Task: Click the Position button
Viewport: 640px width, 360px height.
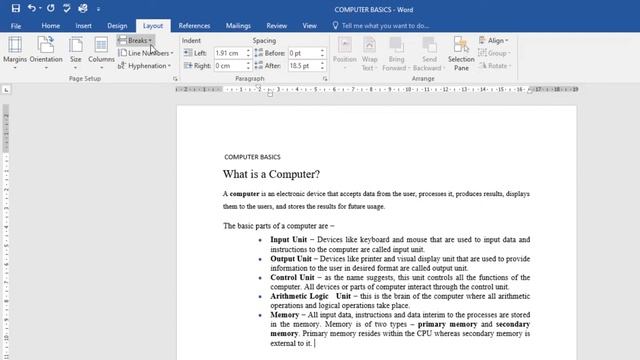Action: [x=345, y=53]
